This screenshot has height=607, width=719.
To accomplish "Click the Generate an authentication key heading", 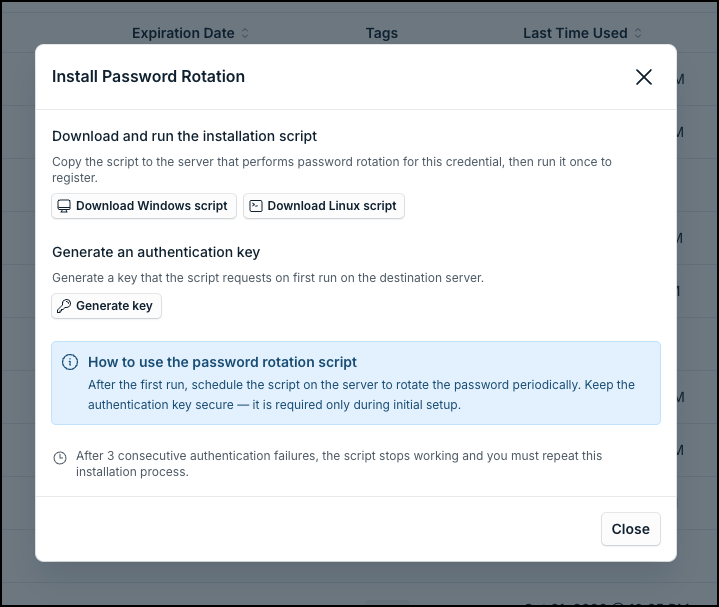I will click(156, 252).
